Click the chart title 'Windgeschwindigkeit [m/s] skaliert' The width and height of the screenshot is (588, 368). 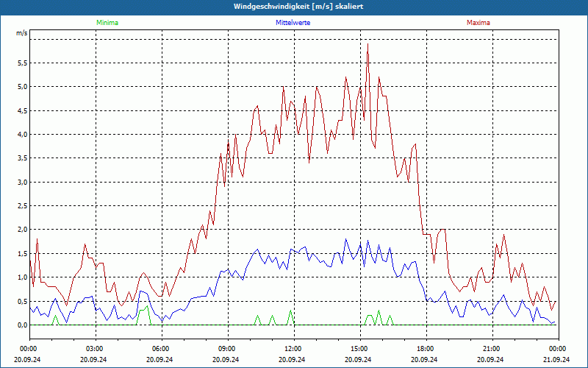coord(298,7)
